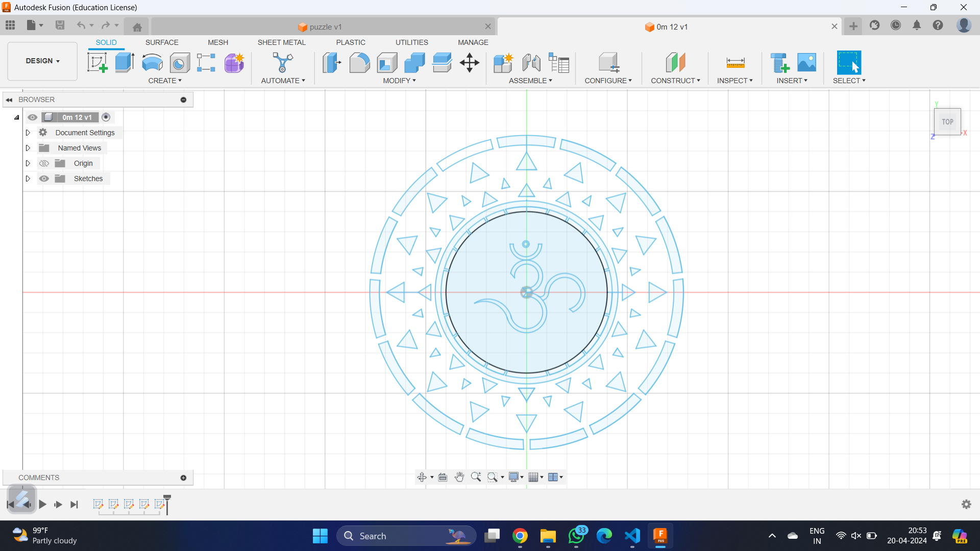
Task: Click the Pan hand tool
Action: click(x=459, y=477)
